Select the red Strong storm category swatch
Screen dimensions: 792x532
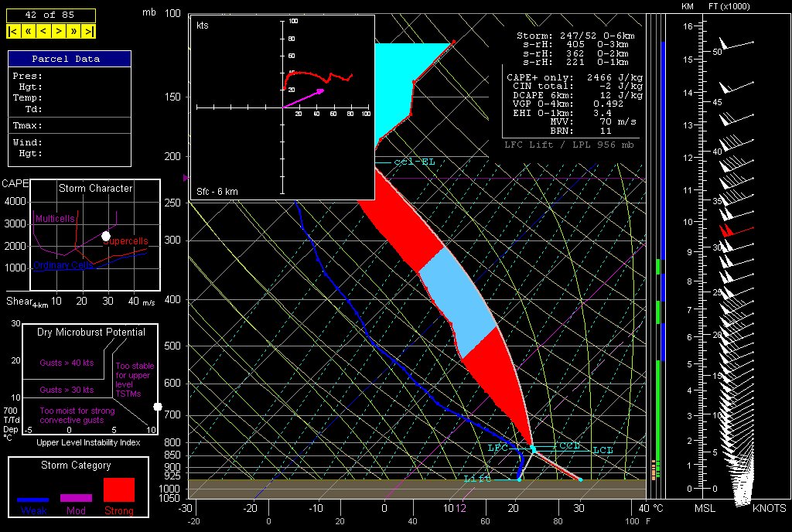click(x=119, y=490)
